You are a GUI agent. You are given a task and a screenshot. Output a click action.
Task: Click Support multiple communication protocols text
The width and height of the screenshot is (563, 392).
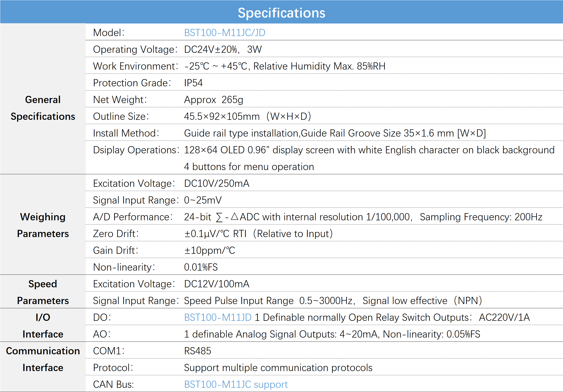(278, 368)
